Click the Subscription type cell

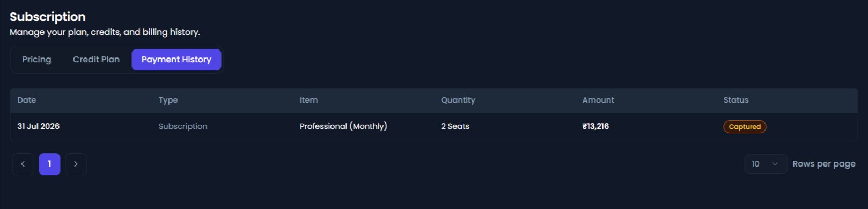(183, 126)
